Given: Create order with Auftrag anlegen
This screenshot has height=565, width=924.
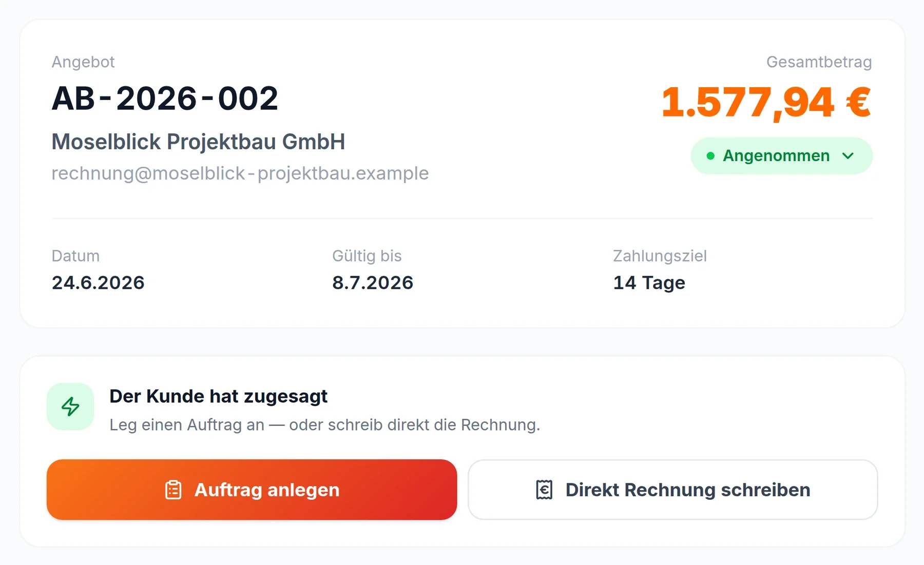Looking at the screenshot, I should pyautogui.click(x=252, y=490).
